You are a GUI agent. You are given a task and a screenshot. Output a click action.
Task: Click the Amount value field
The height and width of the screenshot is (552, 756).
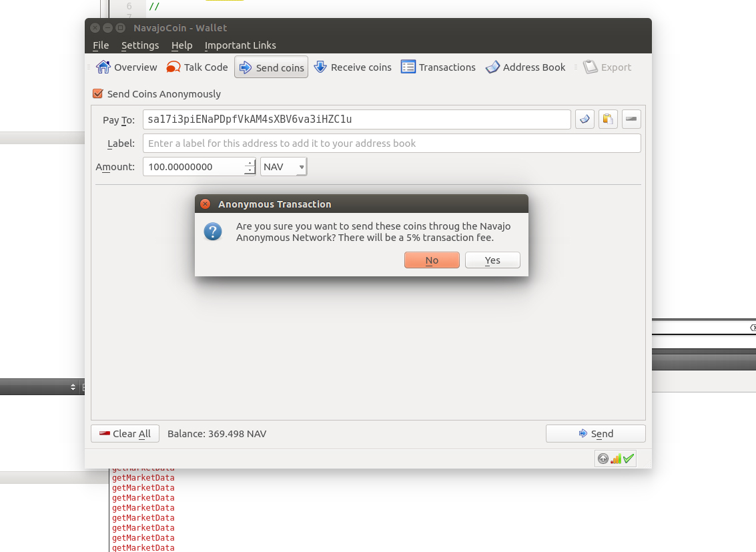[194, 167]
